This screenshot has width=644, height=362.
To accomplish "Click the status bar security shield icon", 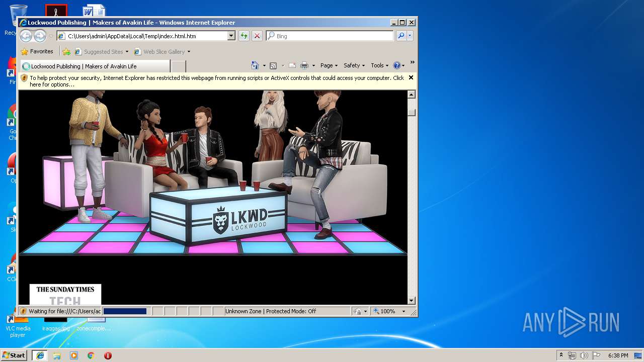I will coord(23,311).
